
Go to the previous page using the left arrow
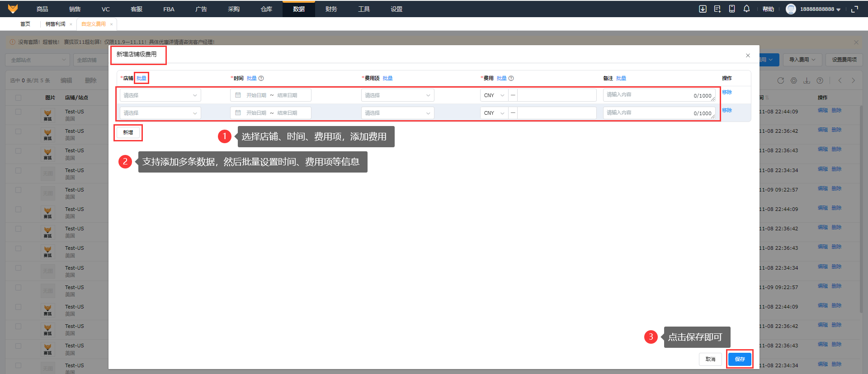pos(840,80)
